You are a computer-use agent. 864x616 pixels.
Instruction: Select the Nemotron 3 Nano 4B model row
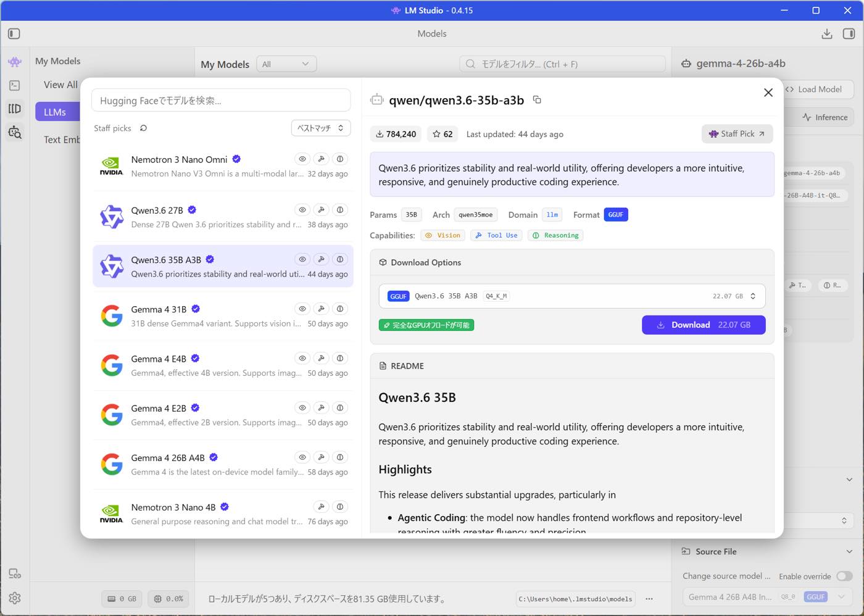[x=223, y=514]
